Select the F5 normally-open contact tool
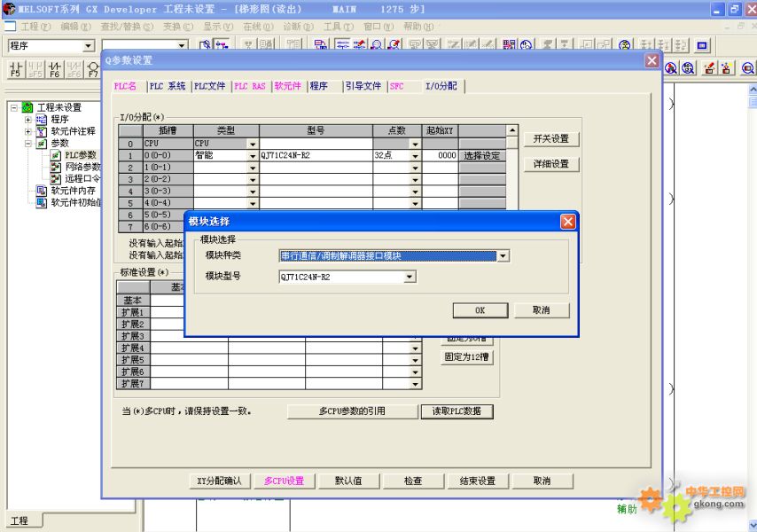Viewport: 757px width, 532px height. (15, 69)
